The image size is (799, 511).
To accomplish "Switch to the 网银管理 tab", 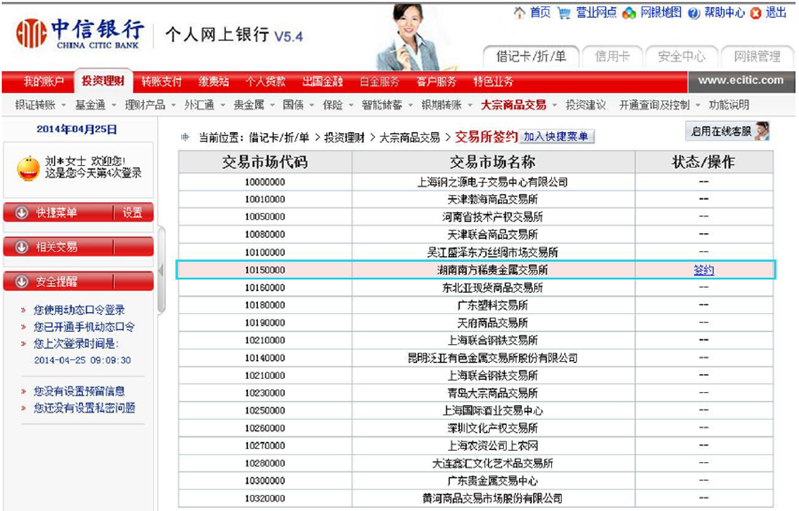I will (757, 57).
